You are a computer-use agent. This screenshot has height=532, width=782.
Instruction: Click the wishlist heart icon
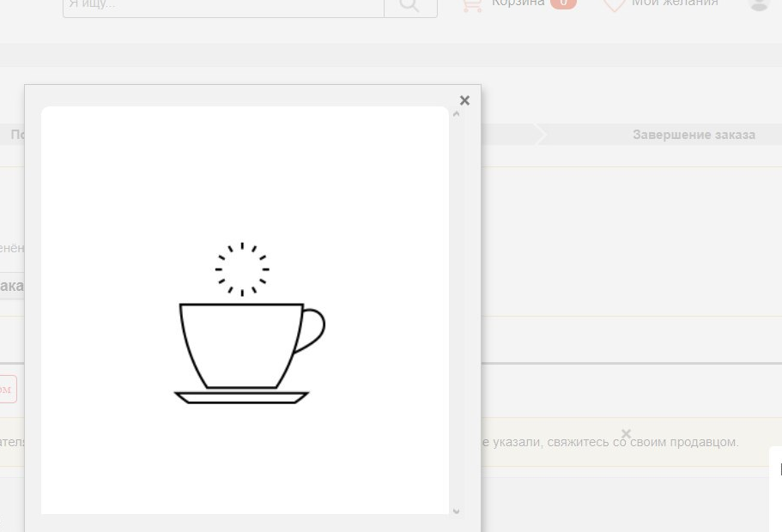click(614, 4)
